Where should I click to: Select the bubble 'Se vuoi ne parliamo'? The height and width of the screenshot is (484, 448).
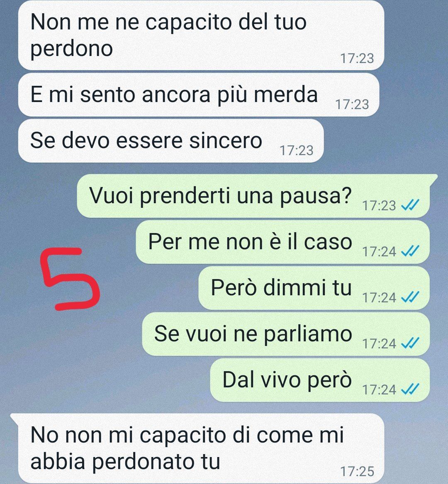pos(286,334)
